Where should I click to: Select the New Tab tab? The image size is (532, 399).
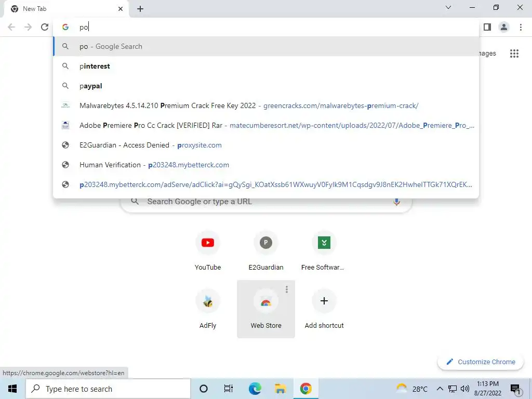[66, 9]
